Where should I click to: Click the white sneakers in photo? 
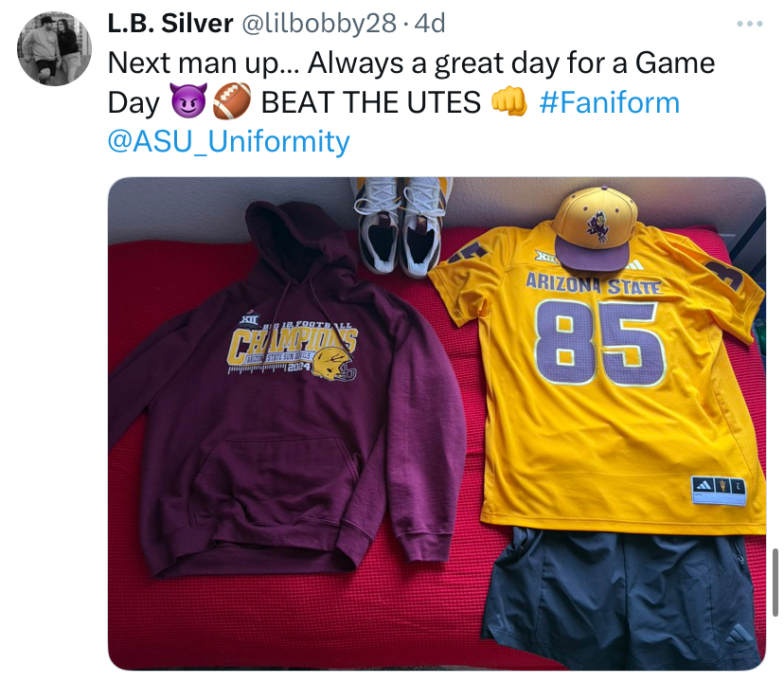(x=400, y=226)
